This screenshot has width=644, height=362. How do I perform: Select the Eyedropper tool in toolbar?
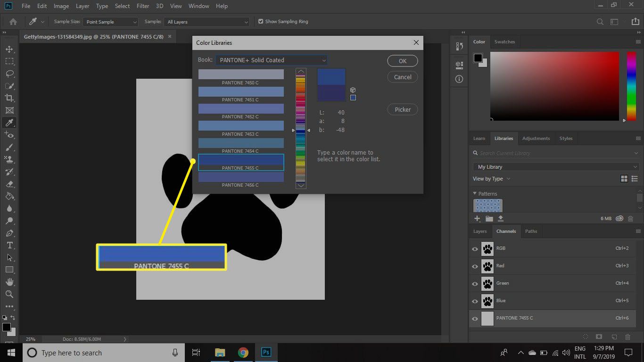[9, 123]
